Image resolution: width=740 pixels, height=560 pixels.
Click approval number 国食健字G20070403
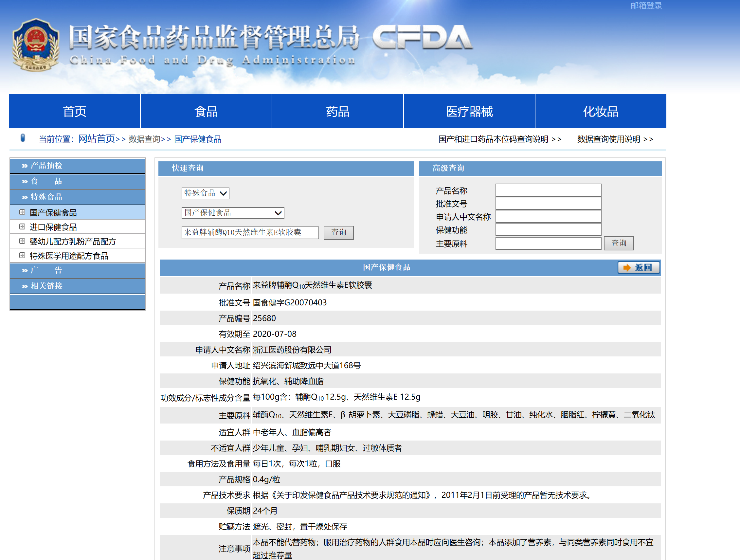[x=290, y=302]
